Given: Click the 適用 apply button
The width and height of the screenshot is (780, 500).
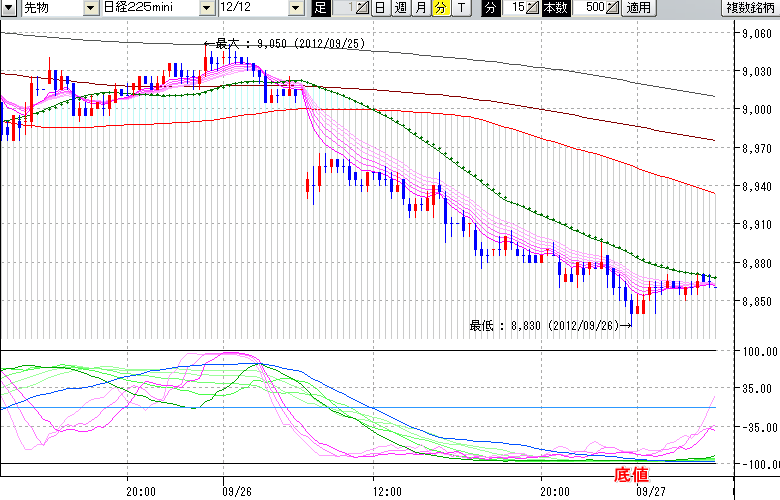Looking at the screenshot, I should pos(637,8).
